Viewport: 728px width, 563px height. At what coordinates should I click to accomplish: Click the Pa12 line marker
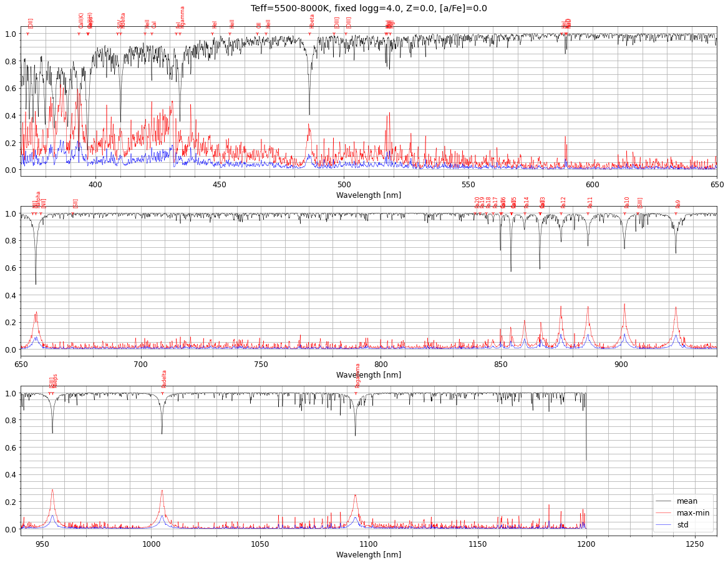click(x=561, y=213)
